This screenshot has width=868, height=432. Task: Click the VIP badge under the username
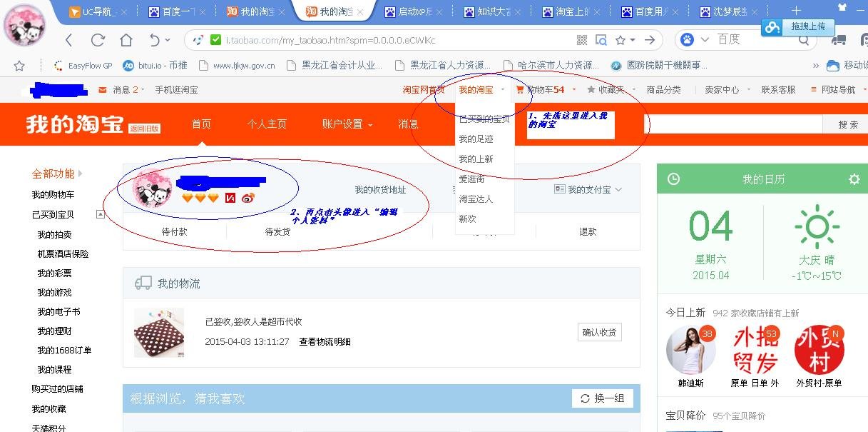(x=230, y=199)
